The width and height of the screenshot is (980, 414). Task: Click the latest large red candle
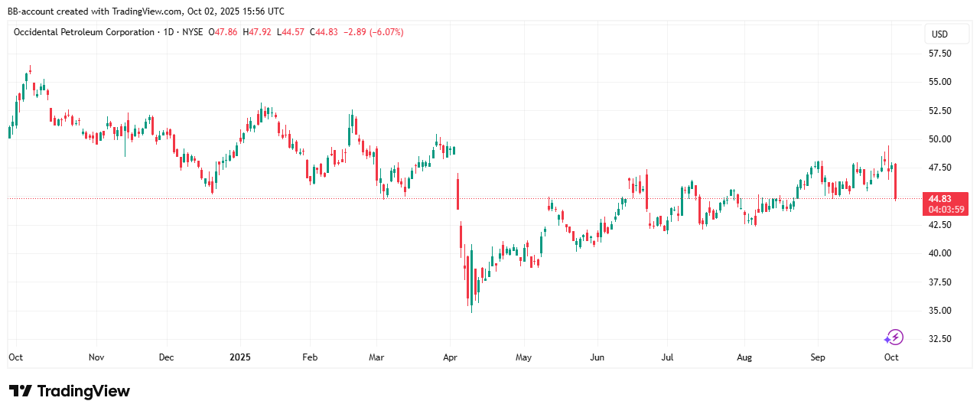click(895, 181)
